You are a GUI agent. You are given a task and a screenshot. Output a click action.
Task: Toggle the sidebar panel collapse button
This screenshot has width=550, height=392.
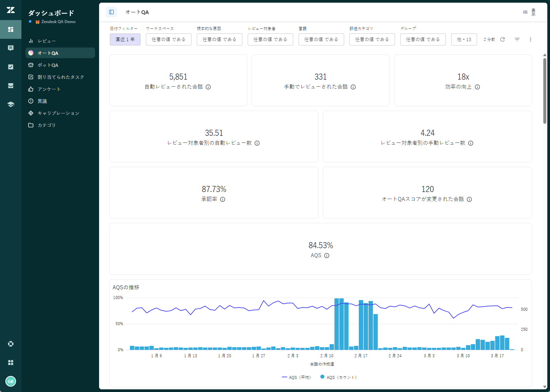[111, 12]
